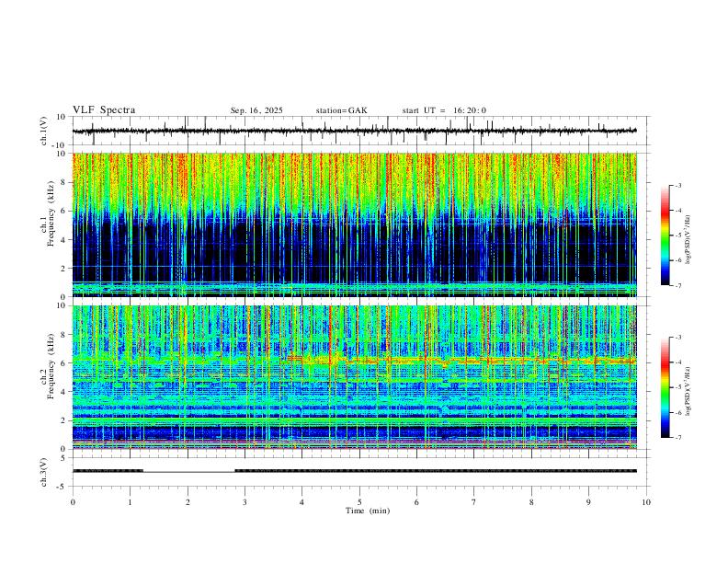Click the 'ch.1(V)' waveform axis label
The image size is (728, 563).
[45, 131]
